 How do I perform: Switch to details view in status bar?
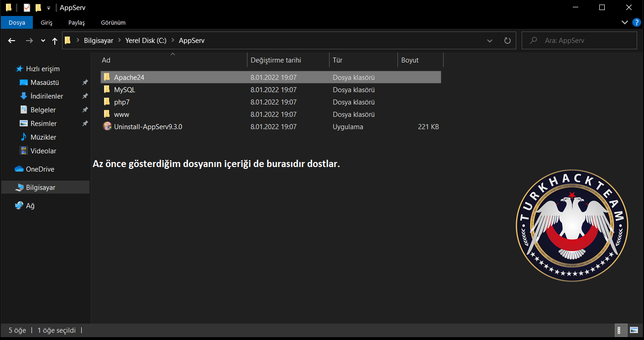coord(621,330)
